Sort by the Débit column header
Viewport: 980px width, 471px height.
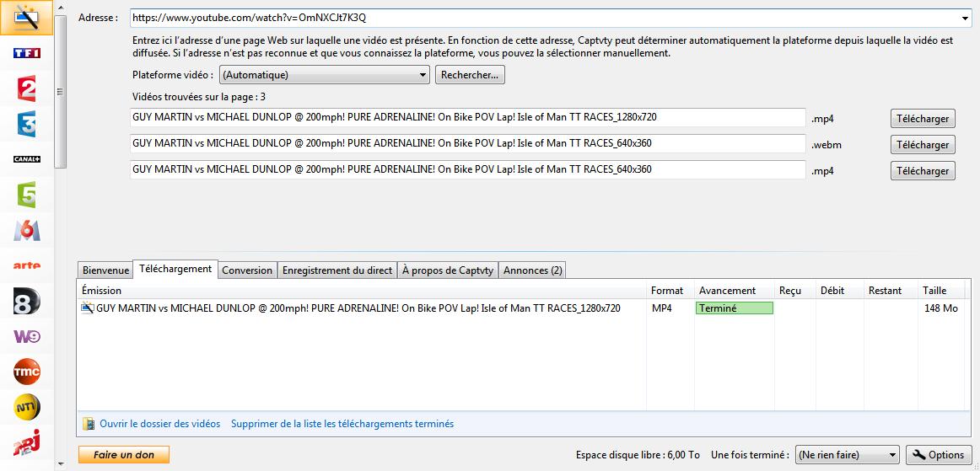point(840,291)
